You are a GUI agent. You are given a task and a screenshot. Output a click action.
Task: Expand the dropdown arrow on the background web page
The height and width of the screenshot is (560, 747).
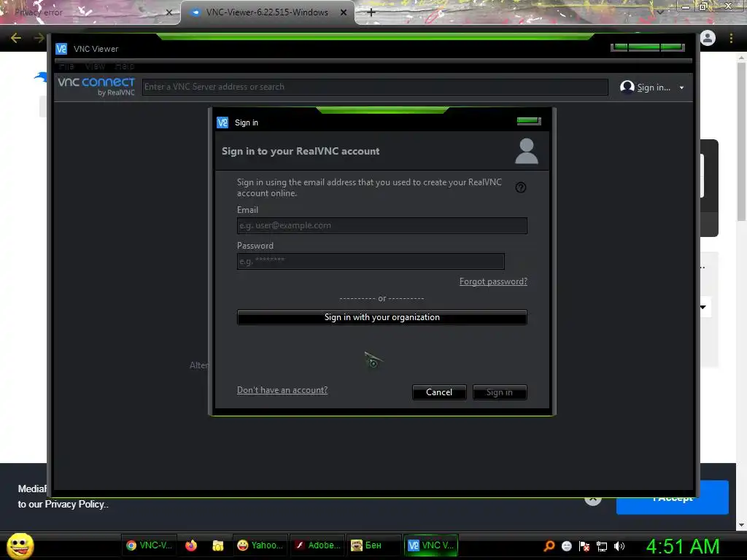[x=703, y=307]
